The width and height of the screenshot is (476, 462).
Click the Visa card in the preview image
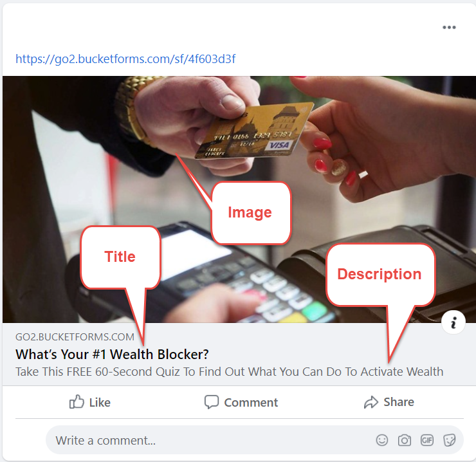tap(254, 131)
